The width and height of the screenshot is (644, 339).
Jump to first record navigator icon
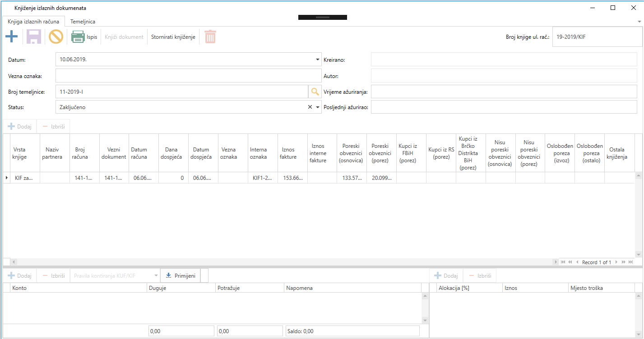(563, 262)
